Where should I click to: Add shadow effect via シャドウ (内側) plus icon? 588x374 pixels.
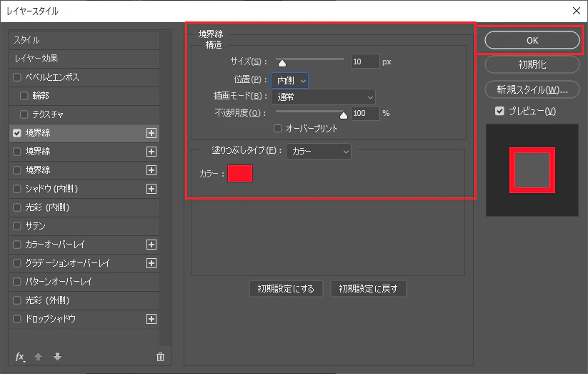point(151,189)
